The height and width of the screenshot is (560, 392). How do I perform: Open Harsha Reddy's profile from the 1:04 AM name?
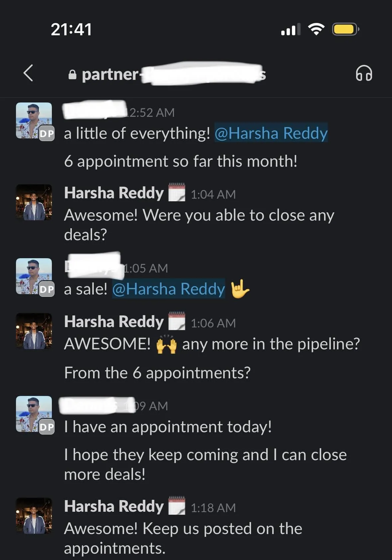coord(114,193)
